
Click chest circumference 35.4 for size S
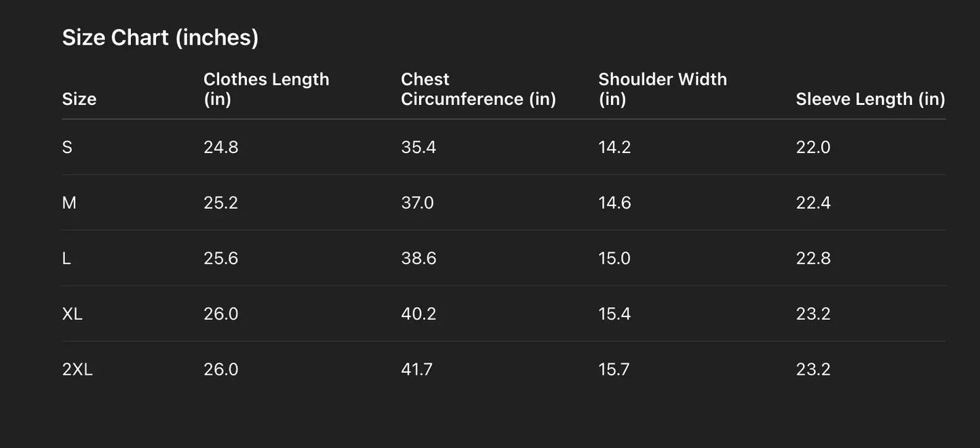(418, 147)
